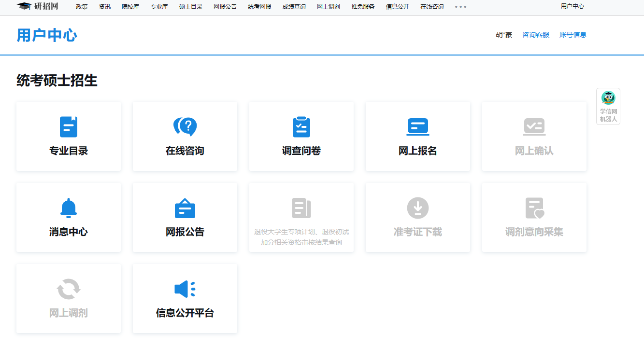Viewport: 644px width, 361px height.
Task: Open the 硕士目录 menu item
Action: coord(190,7)
